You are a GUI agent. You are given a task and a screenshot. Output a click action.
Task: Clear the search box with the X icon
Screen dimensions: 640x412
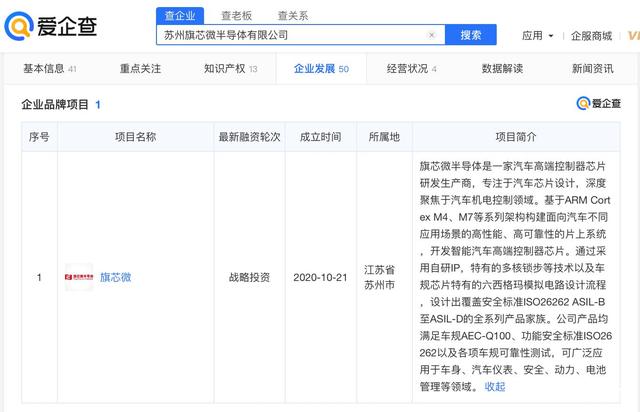point(431,35)
